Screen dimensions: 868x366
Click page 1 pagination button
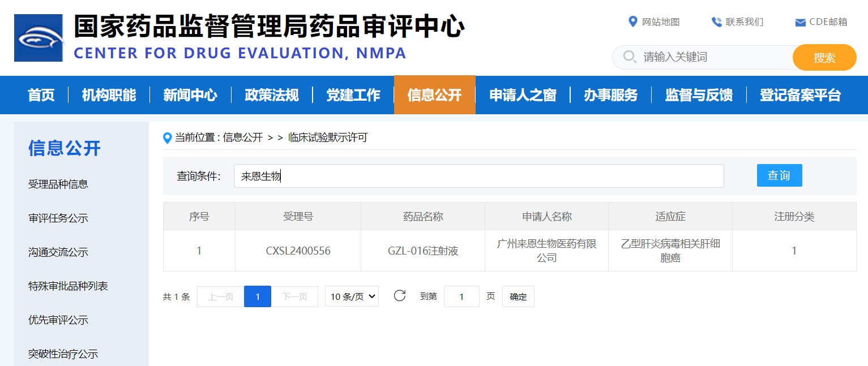tap(258, 296)
